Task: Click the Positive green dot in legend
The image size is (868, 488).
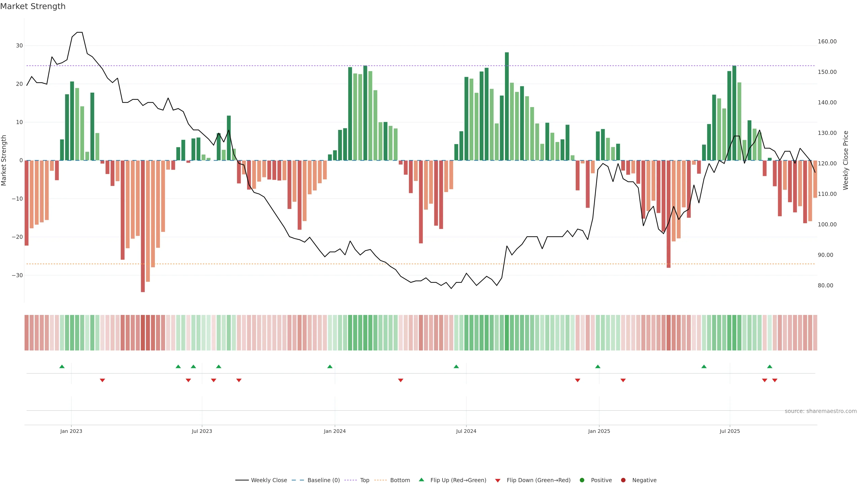Action: (x=582, y=480)
